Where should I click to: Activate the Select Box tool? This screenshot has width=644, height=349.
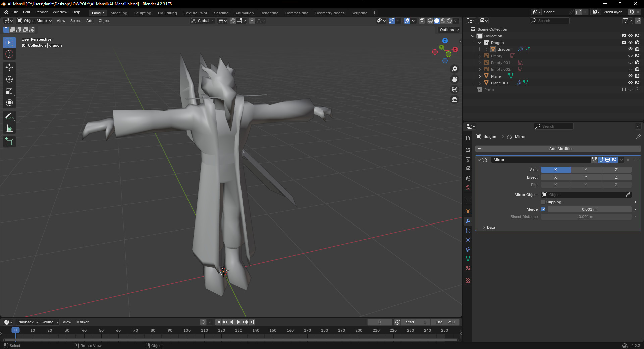click(9, 42)
